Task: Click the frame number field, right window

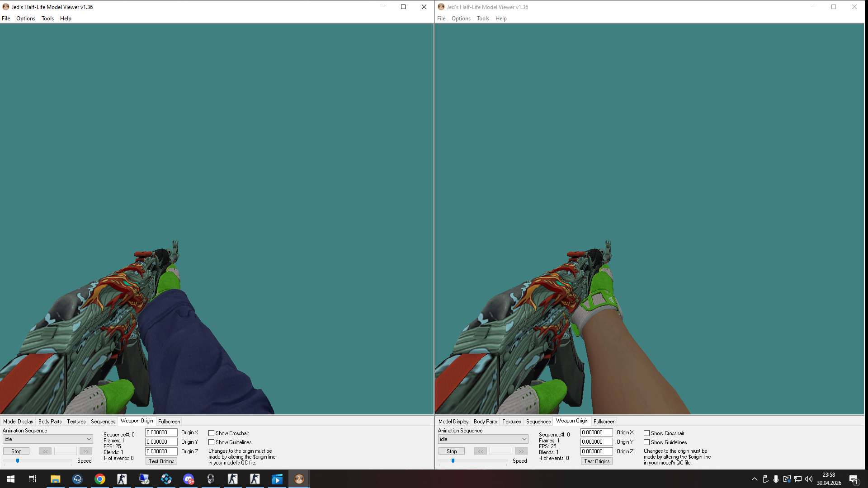Action: pyautogui.click(x=501, y=451)
